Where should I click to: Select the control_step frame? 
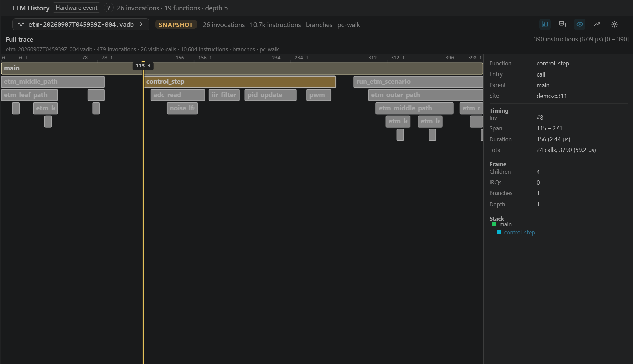[240, 82]
